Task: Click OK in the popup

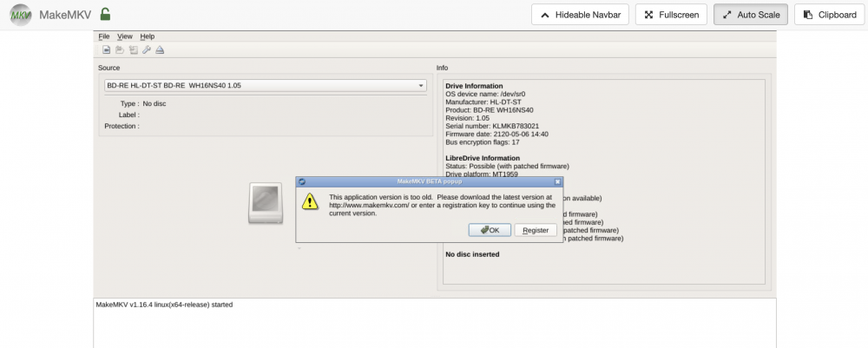Action: click(490, 230)
